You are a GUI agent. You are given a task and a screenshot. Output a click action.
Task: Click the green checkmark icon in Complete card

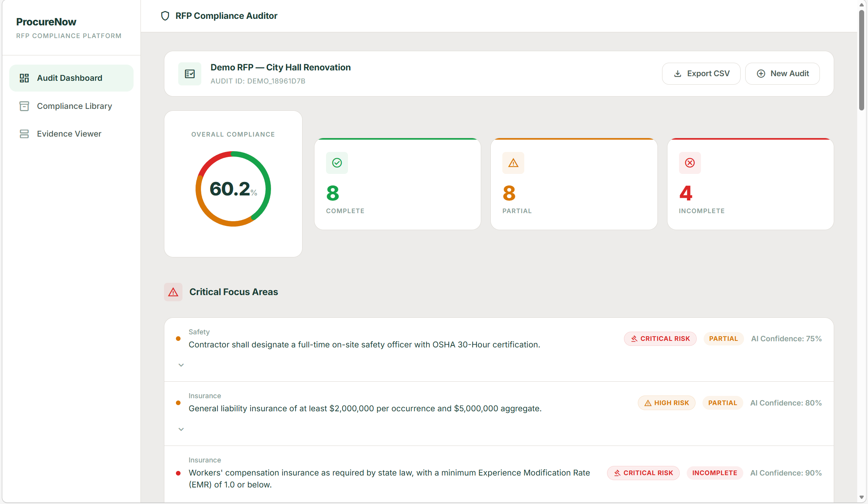pyautogui.click(x=337, y=163)
